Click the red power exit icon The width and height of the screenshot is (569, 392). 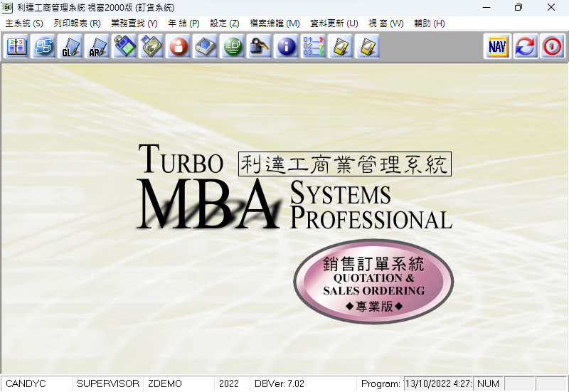click(x=553, y=46)
